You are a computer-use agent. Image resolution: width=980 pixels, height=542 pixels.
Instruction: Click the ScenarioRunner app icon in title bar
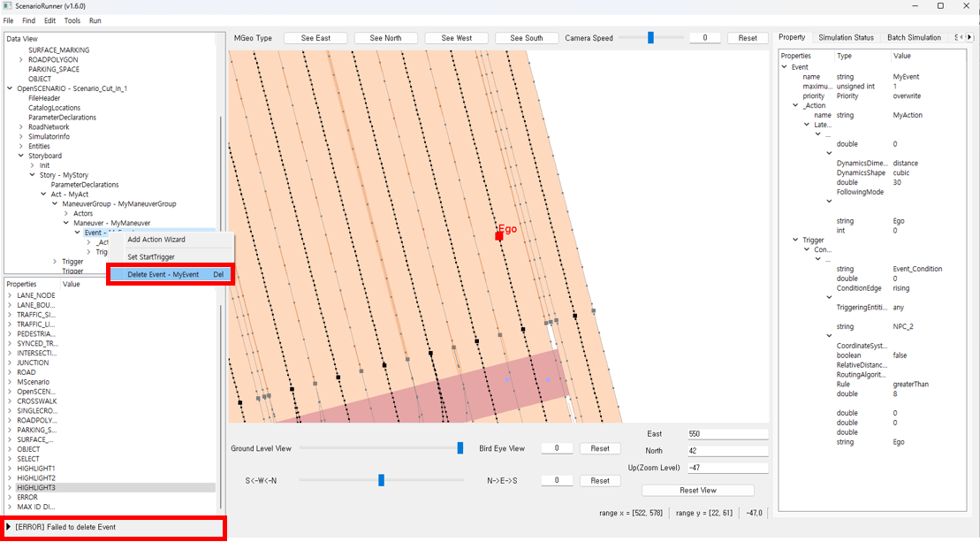click(8, 6)
